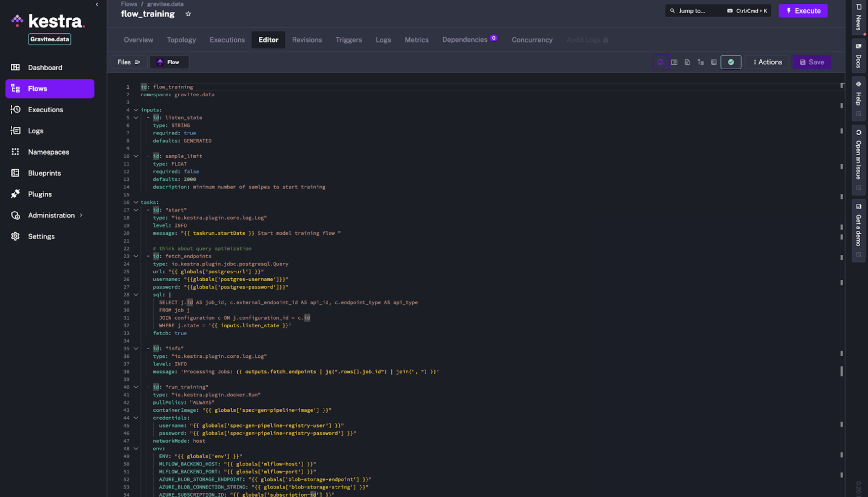
Task: Open the Blueprints section in sidebar
Action: 44,173
